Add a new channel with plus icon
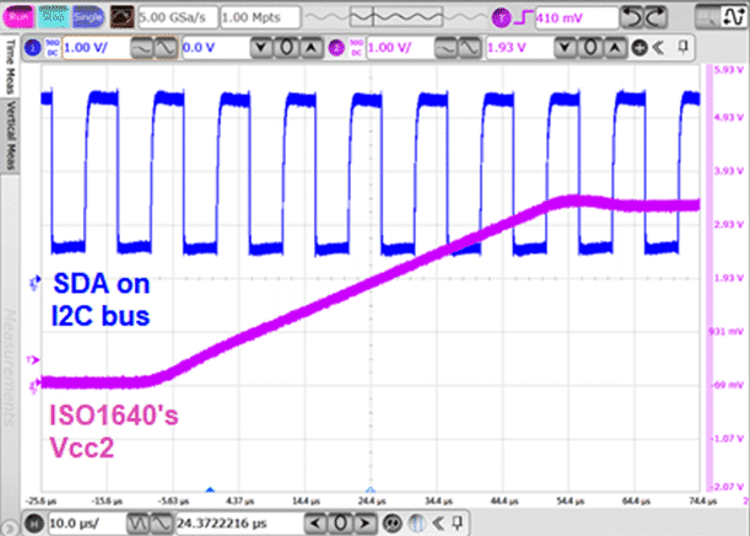Screen dimensions: 750x536 pos(639,47)
